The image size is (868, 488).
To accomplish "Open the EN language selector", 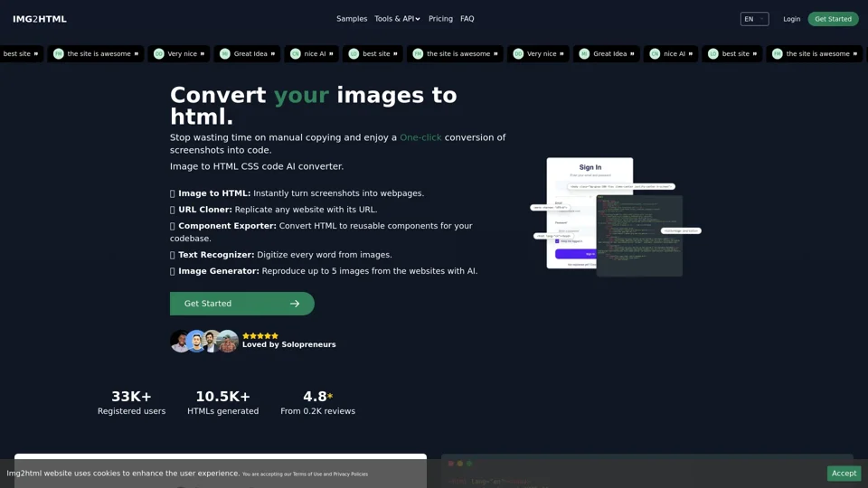I will tap(754, 19).
